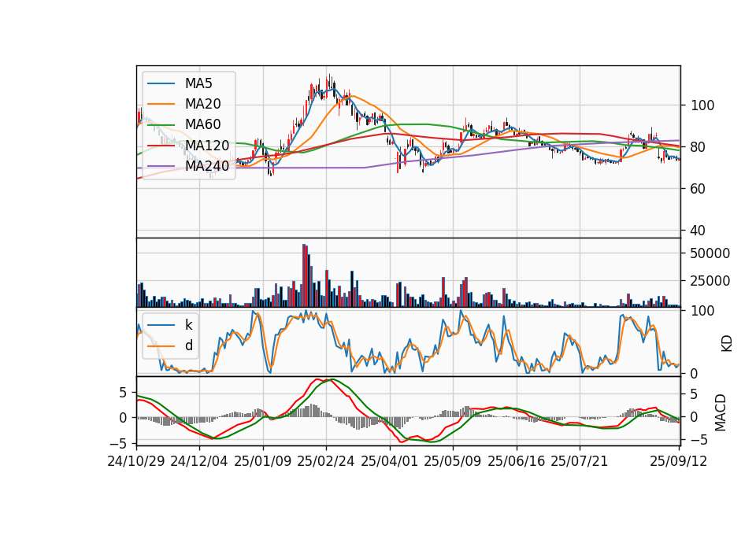Screen dimensions: 756x543
Task: Click the k legend entry in KD panel
Action: (170, 325)
